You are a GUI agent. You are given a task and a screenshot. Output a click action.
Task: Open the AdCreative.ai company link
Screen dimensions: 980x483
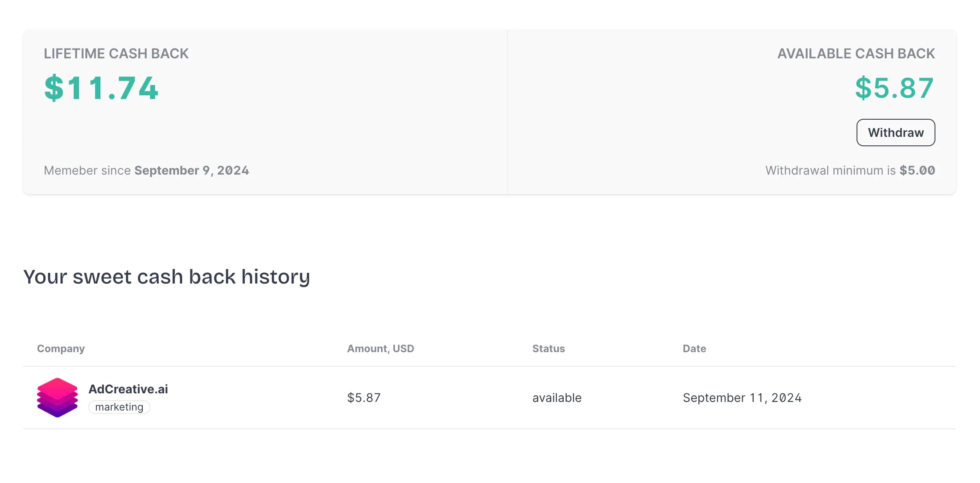(128, 389)
